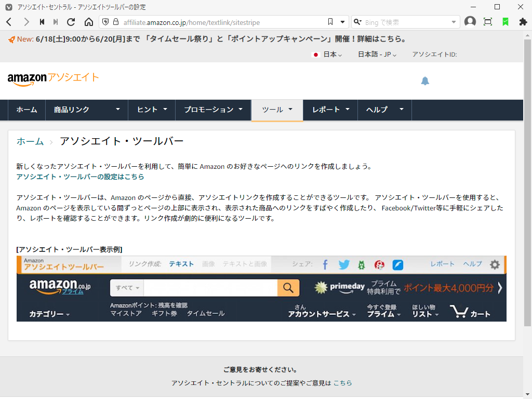This screenshot has height=399, width=532.
Task: Click the fast forward navigation button
Action: tap(55, 22)
